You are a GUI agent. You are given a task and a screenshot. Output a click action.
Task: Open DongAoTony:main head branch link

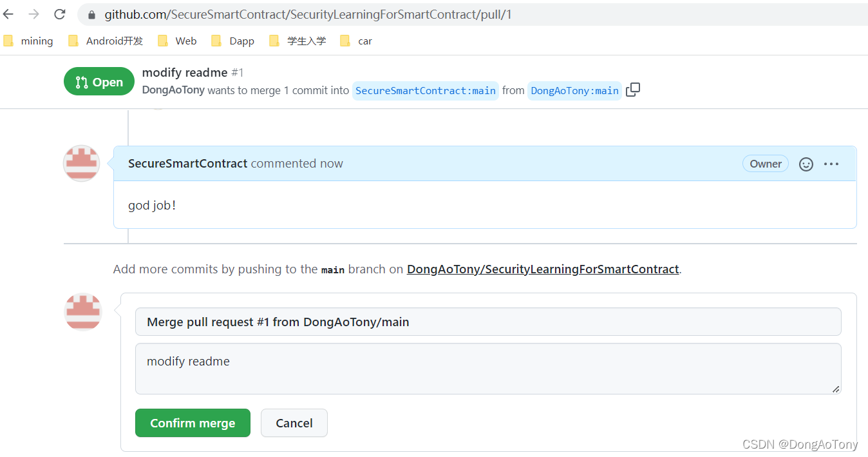pos(574,90)
